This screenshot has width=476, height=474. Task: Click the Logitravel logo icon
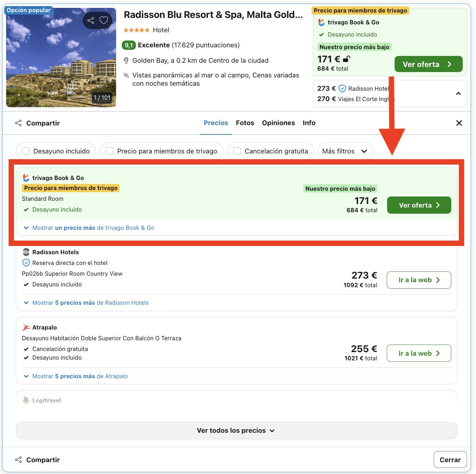point(26,400)
